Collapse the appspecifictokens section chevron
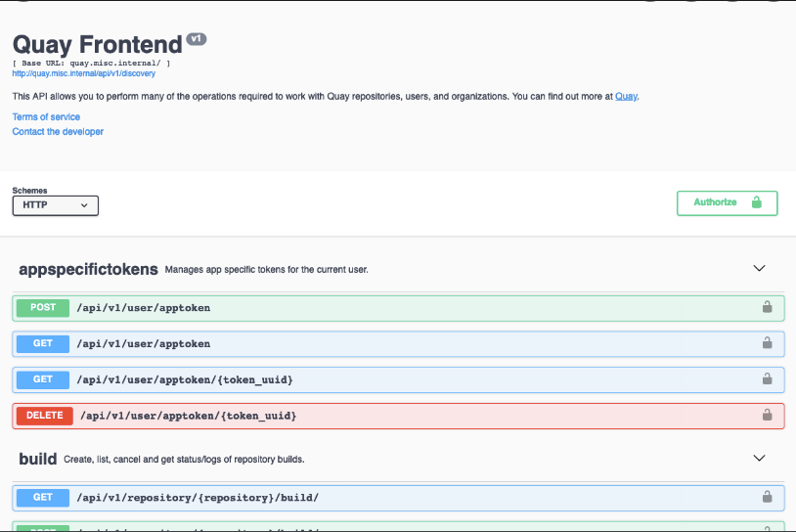This screenshot has width=796, height=532. (x=759, y=269)
